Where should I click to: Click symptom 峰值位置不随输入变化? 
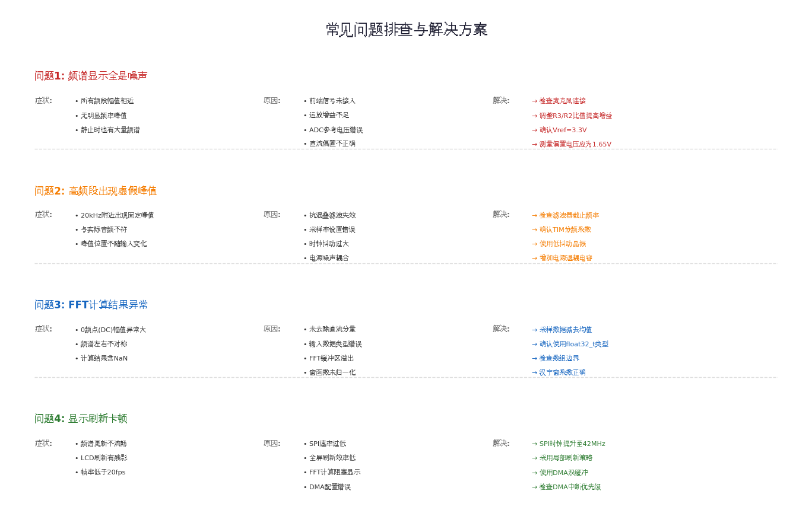point(114,244)
